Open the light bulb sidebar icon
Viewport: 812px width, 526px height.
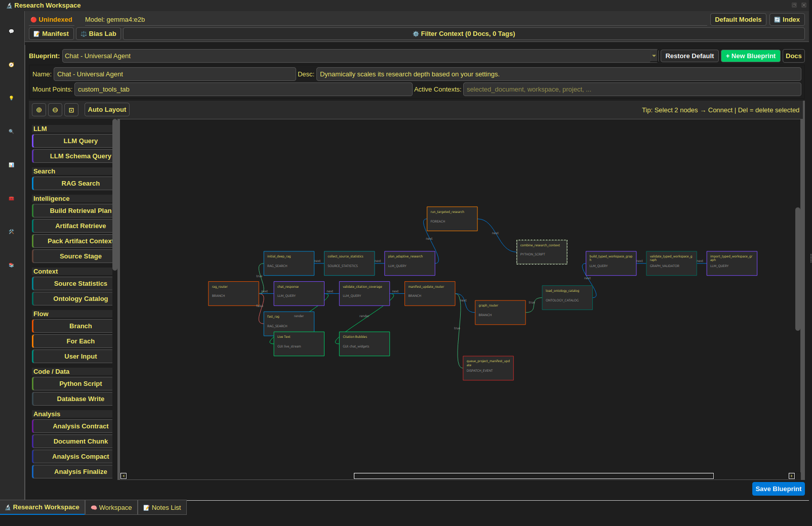pyautogui.click(x=11, y=98)
